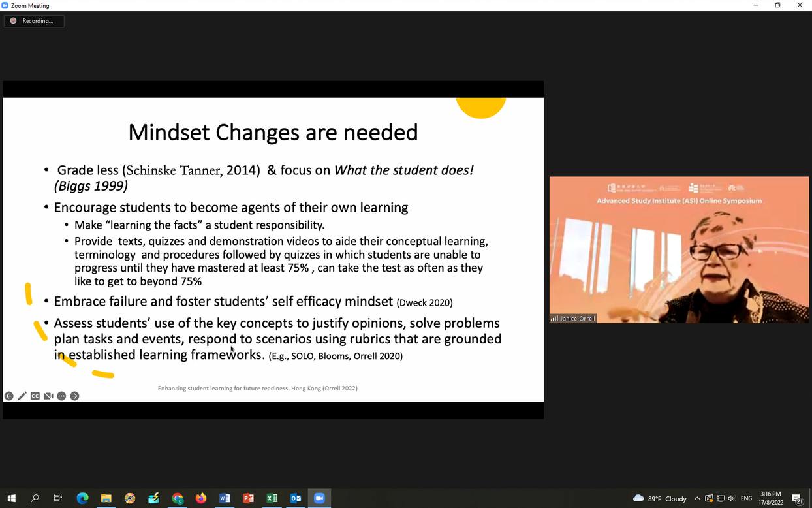Select the pen annotation tool on slide
Image resolution: width=812 pixels, height=508 pixels.
(x=22, y=396)
